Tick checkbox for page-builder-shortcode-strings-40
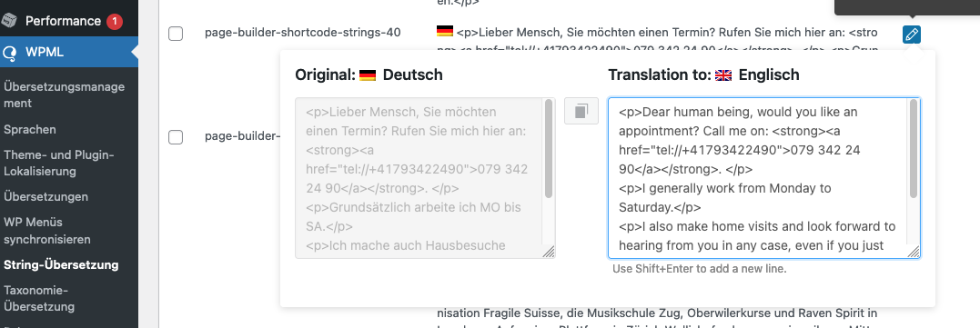This screenshot has height=328, width=980. pyautogui.click(x=176, y=34)
